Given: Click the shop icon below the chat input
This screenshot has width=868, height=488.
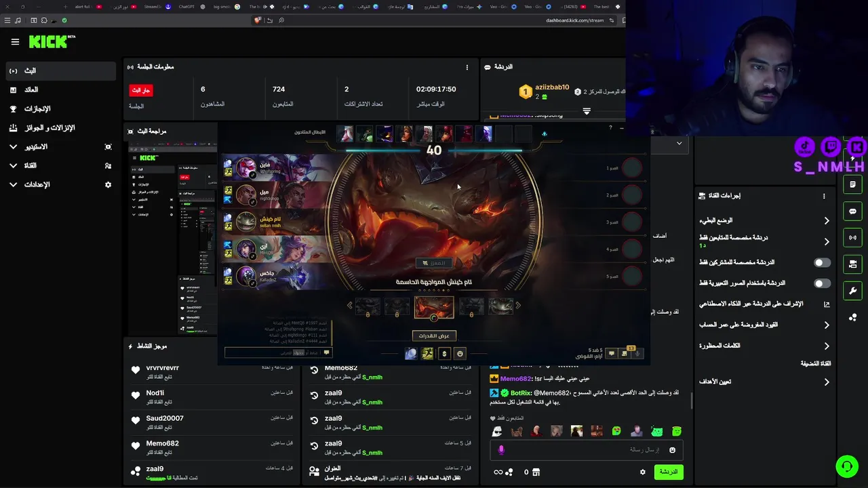Looking at the screenshot, I should point(536,472).
